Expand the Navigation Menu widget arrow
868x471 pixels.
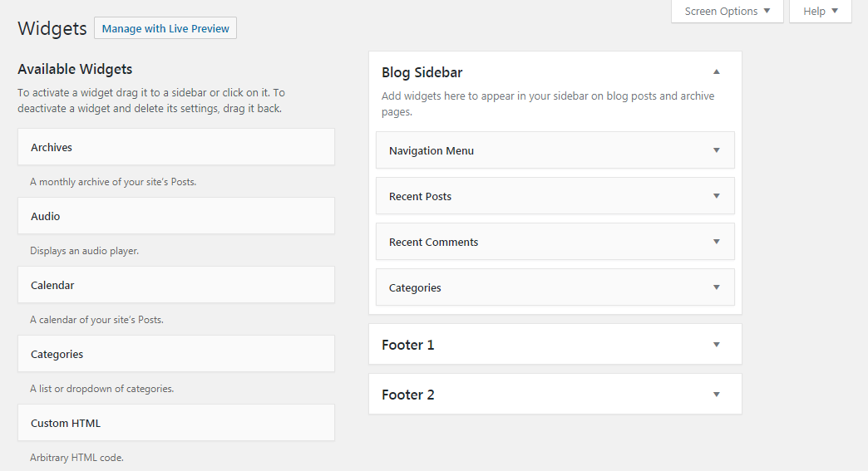pos(717,150)
